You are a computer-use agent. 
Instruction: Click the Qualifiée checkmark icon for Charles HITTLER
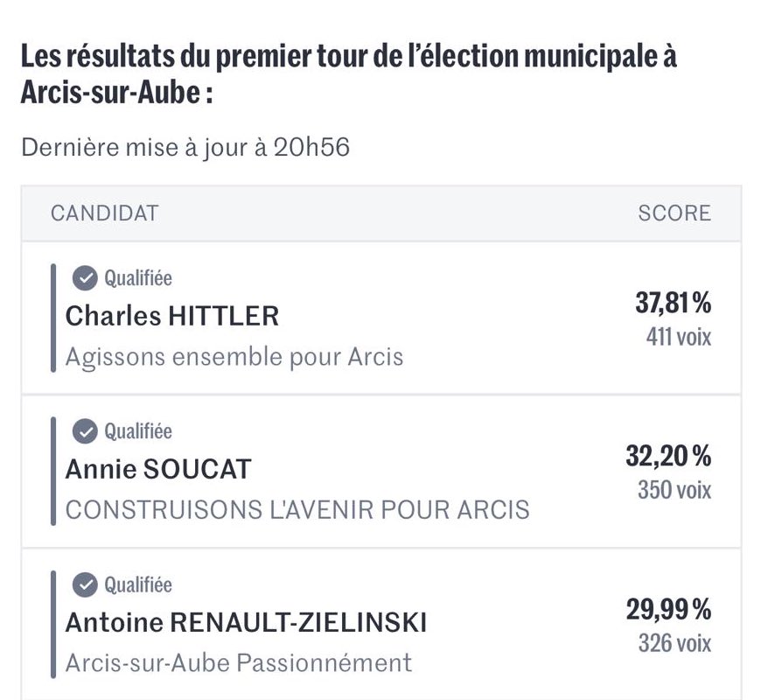click(85, 278)
